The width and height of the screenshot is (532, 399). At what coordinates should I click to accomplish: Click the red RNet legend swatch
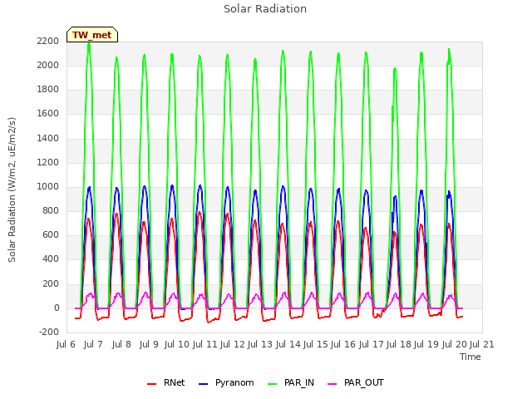151,384
